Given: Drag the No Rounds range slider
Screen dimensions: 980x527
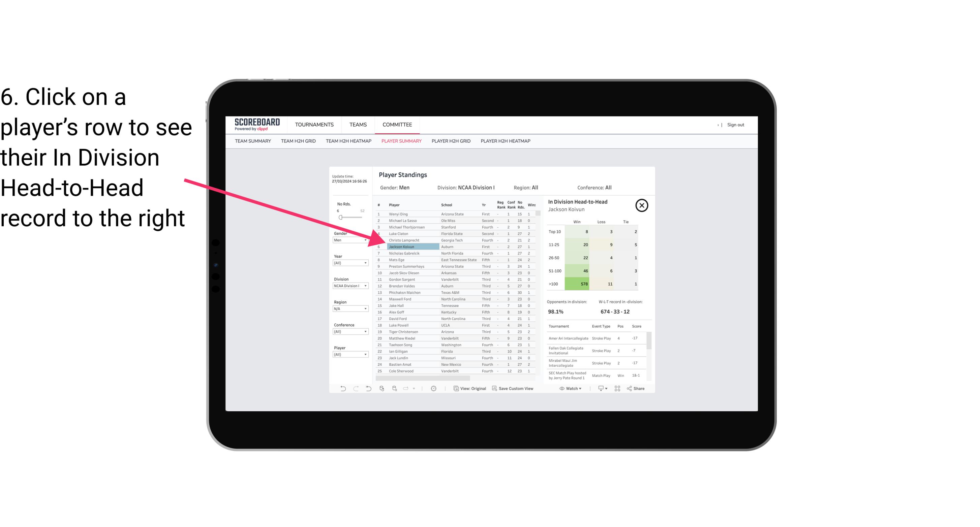Looking at the screenshot, I should click(x=342, y=219).
